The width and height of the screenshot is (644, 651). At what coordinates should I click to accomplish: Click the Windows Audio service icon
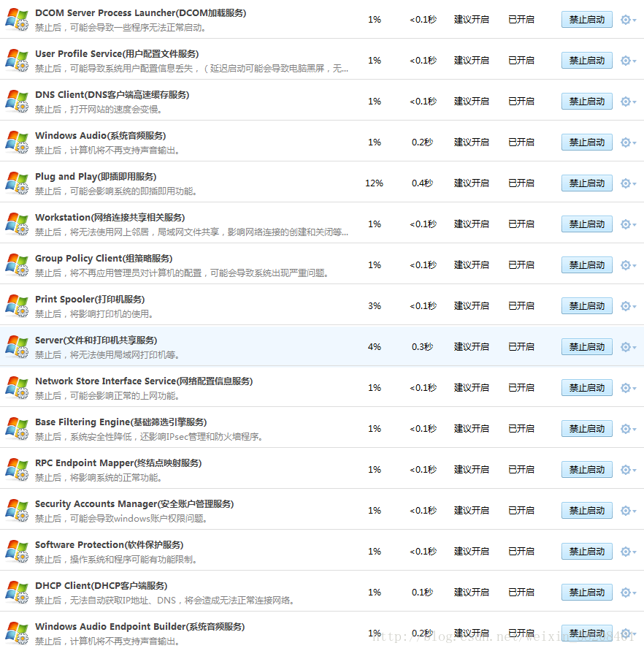tap(17, 142)
